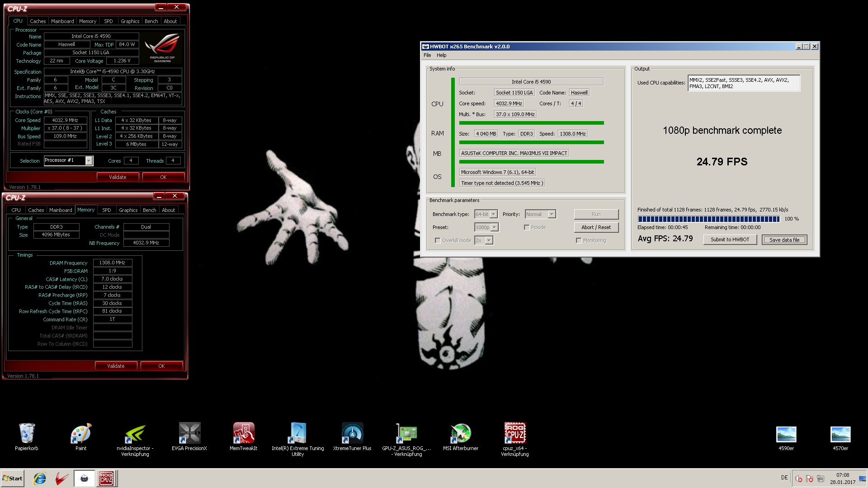This screenshot has width=868, height=488.
Task: Open the Action Center flag icon
Action: (x=809, y=479)
